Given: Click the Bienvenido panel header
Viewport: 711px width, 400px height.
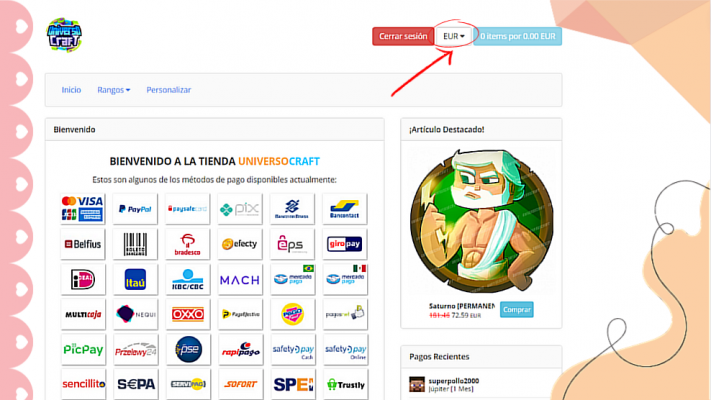Looking at the screenshot, I should click(x=214, y=130).
